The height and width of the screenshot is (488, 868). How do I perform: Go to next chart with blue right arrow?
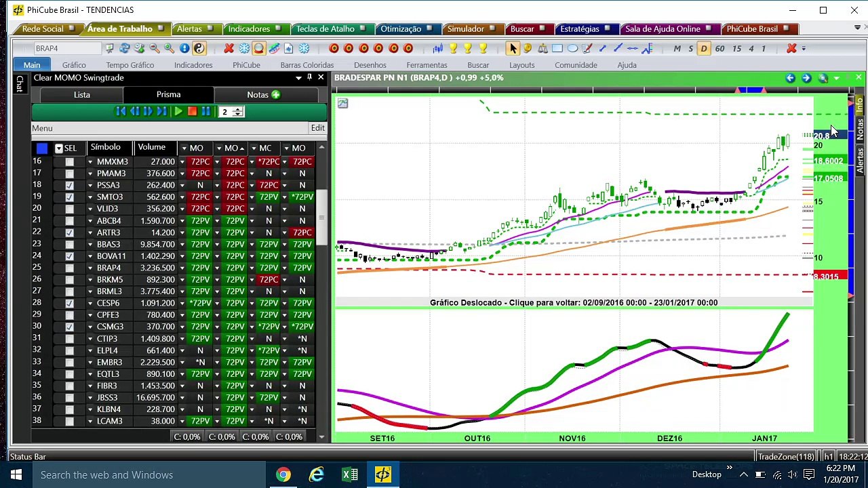pos(806,78)
